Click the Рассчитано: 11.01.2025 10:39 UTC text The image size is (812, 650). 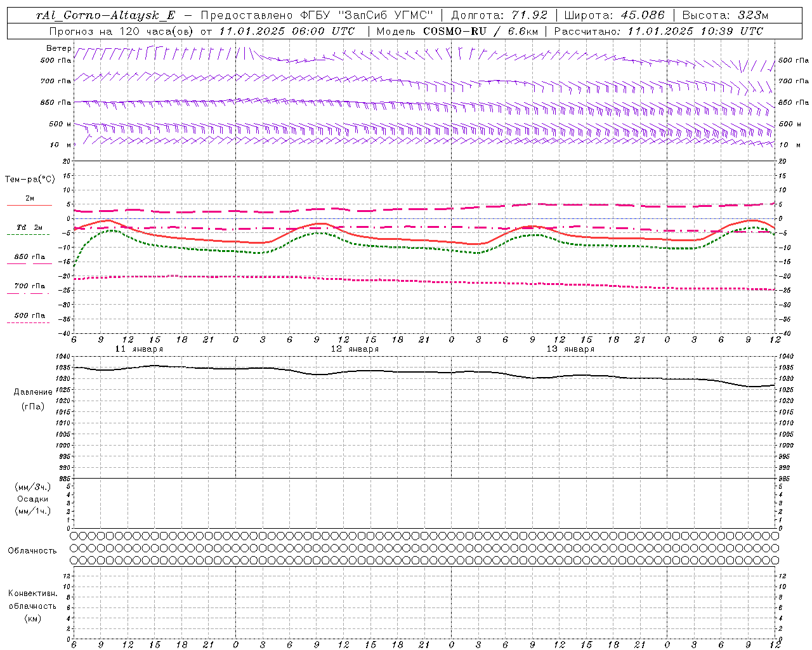[x=659, y=31]
